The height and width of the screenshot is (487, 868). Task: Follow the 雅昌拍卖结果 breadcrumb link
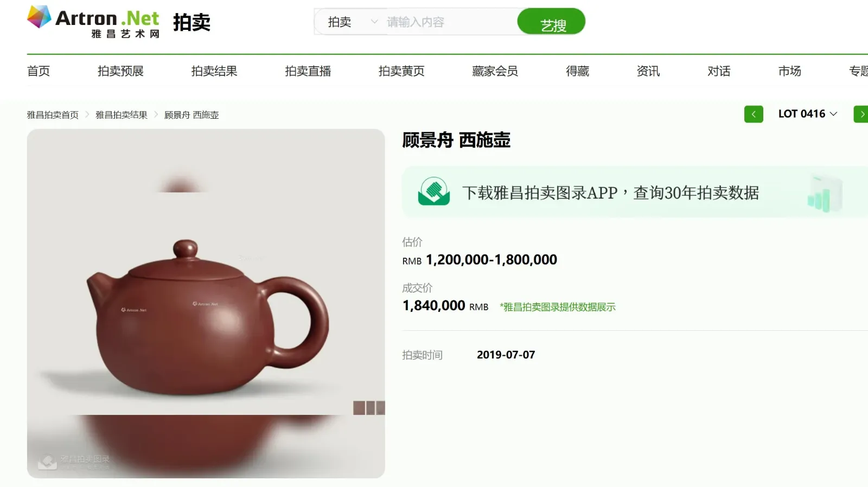click(x=122, y=115)
